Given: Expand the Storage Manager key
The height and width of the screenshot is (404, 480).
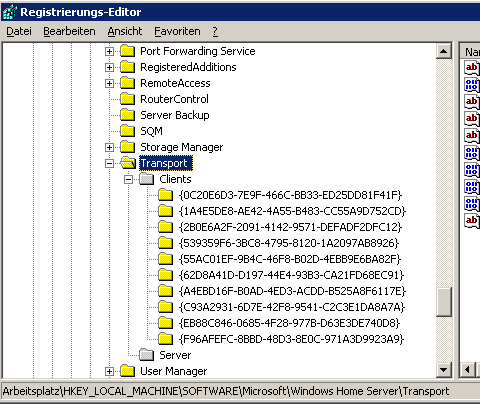Looking at the screenshot, I should [109, 147].
